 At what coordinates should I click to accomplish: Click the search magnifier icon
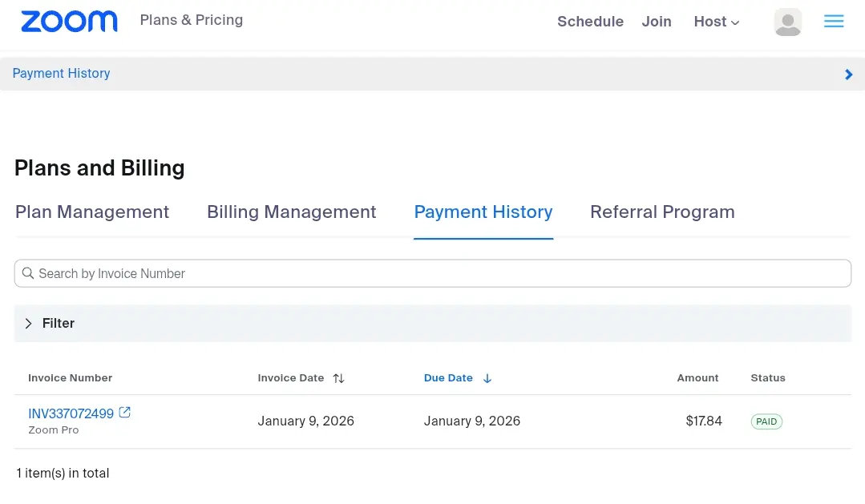click(x=27, y=273)
